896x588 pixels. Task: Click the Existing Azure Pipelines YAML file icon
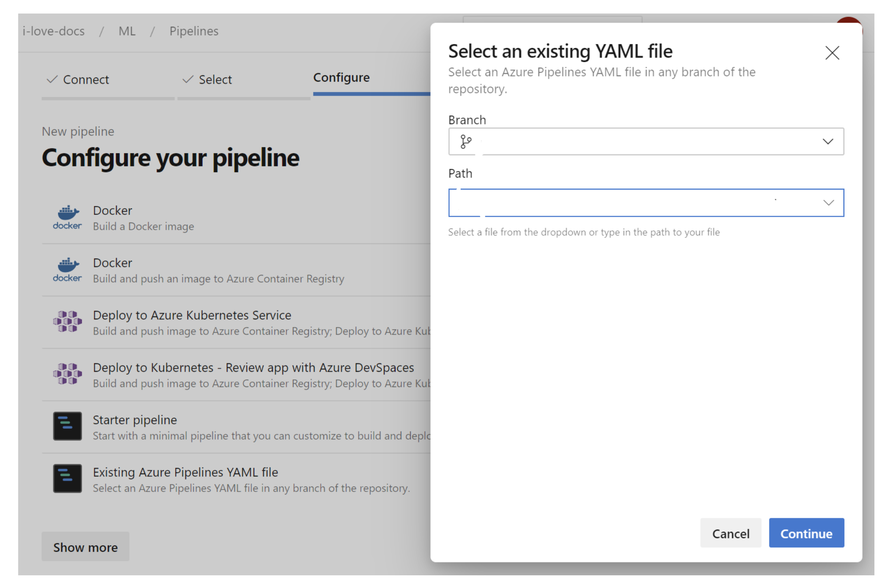[67, 479]
